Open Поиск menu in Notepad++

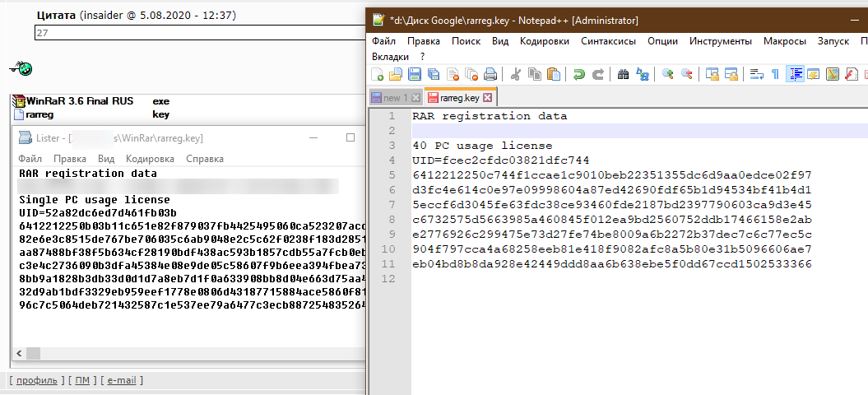(466, 41)
